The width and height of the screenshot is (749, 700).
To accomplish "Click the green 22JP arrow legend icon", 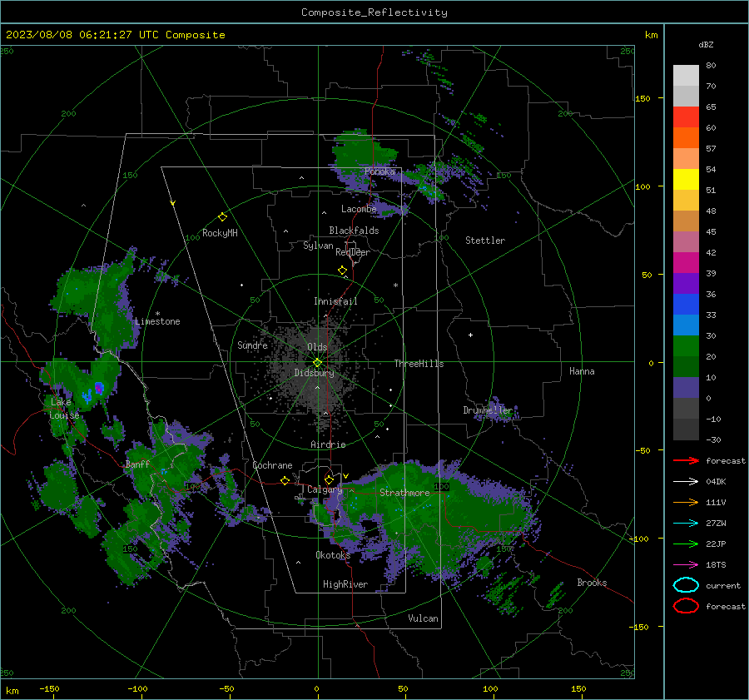I will (686, 544).
